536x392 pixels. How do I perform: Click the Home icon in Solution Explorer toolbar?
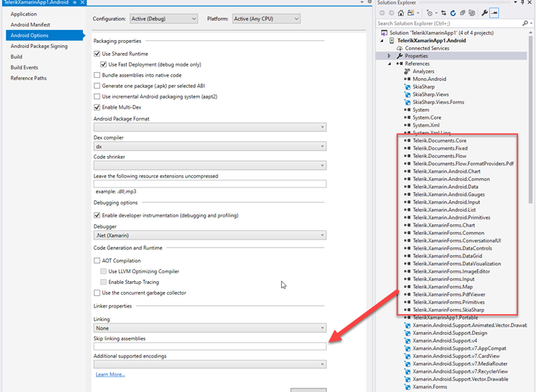[x=401, y=13]
